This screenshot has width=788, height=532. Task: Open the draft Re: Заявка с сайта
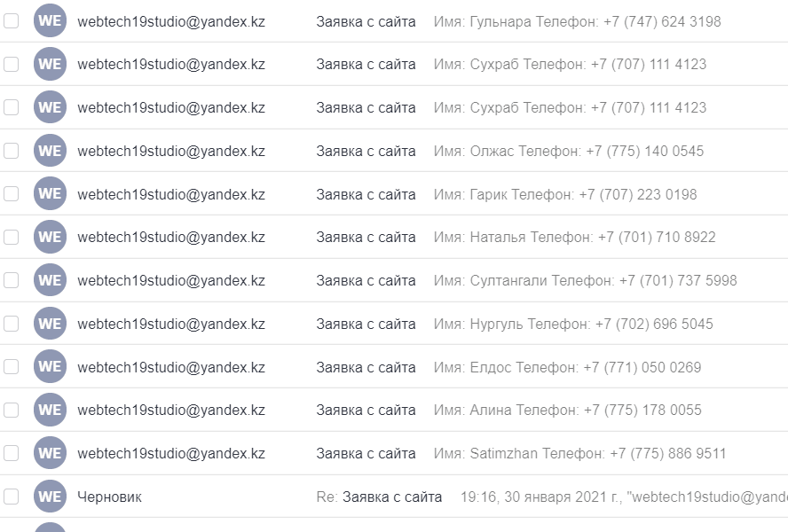point(379,497)
